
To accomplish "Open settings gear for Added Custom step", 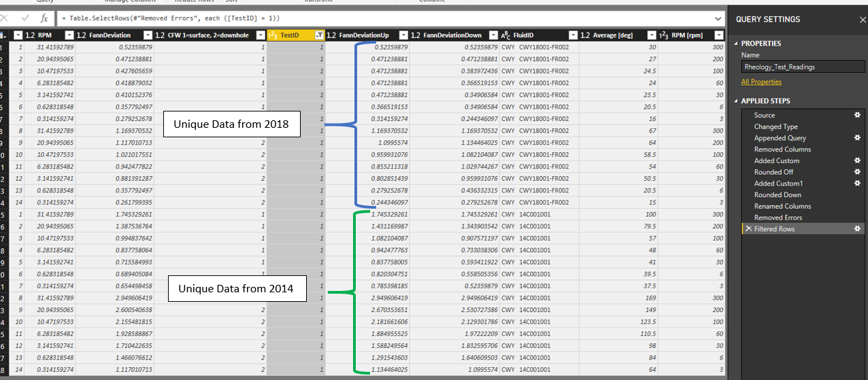I will 858,160.
